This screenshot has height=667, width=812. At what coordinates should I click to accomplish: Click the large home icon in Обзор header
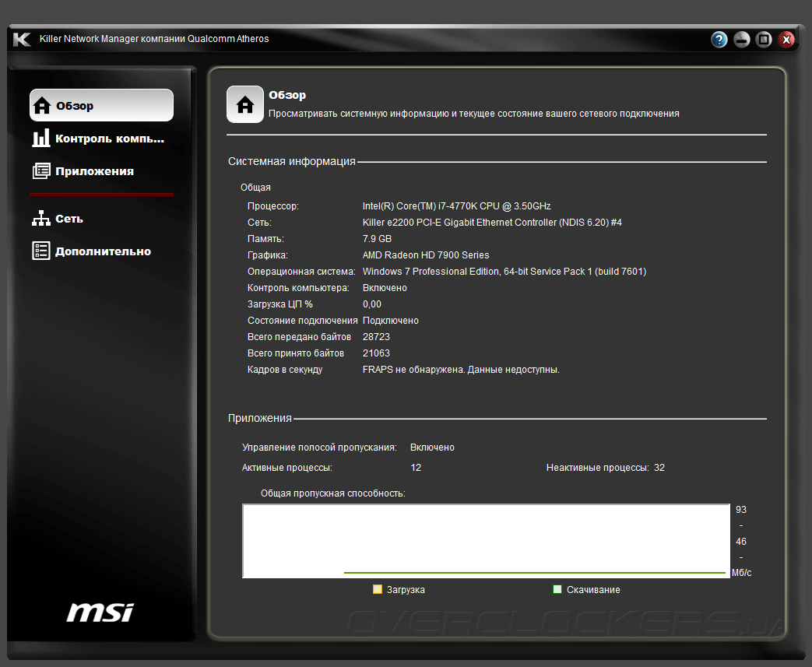pos(245,104)
